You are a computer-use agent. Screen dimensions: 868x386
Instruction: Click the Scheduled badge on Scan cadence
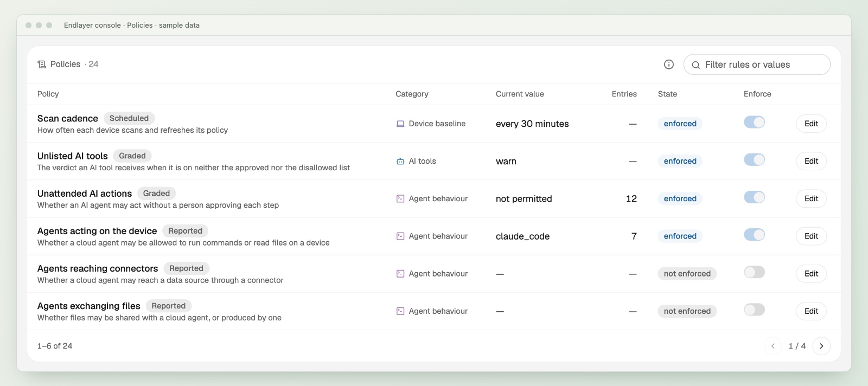pos(129,118)
